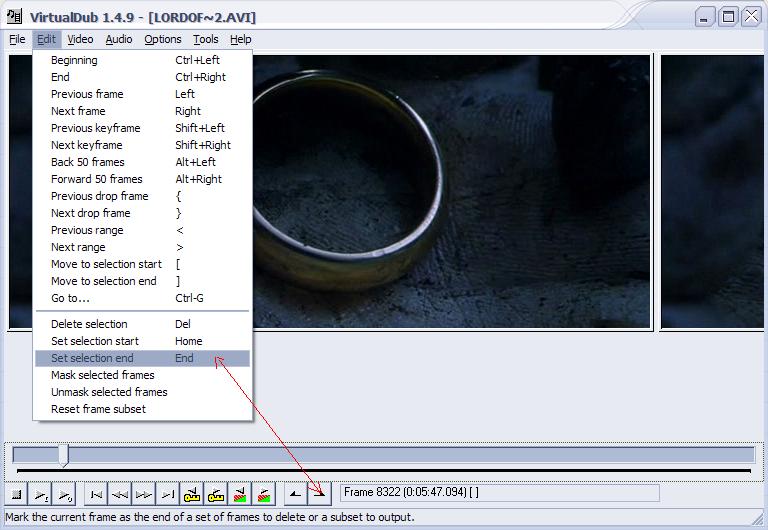Choose Forward 50 frames

pyautogui.click(x=143, y=179)
